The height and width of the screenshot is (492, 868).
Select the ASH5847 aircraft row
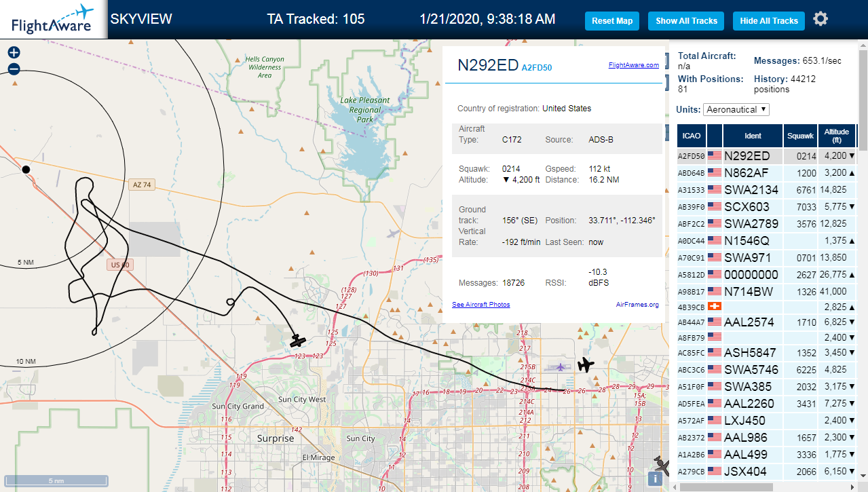767,353
